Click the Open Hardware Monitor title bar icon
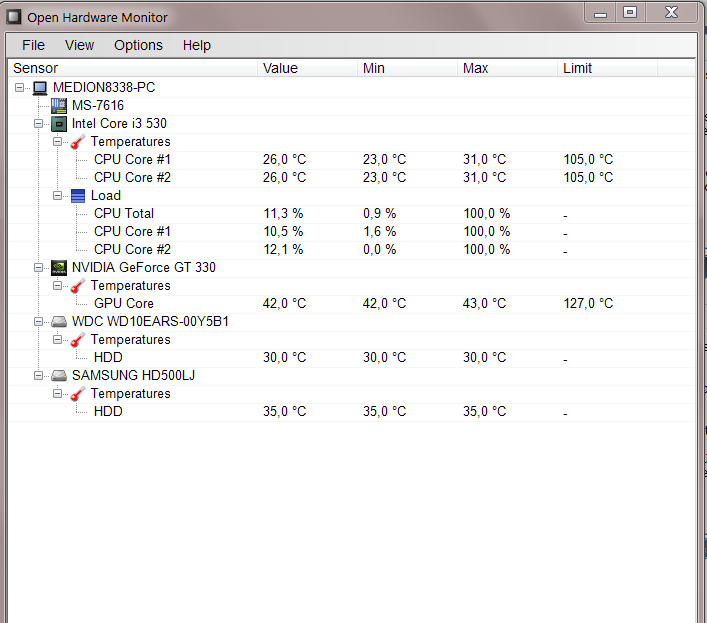Image resolution: width=707 pixels, height=623 pixels. [x=14, y=17]
